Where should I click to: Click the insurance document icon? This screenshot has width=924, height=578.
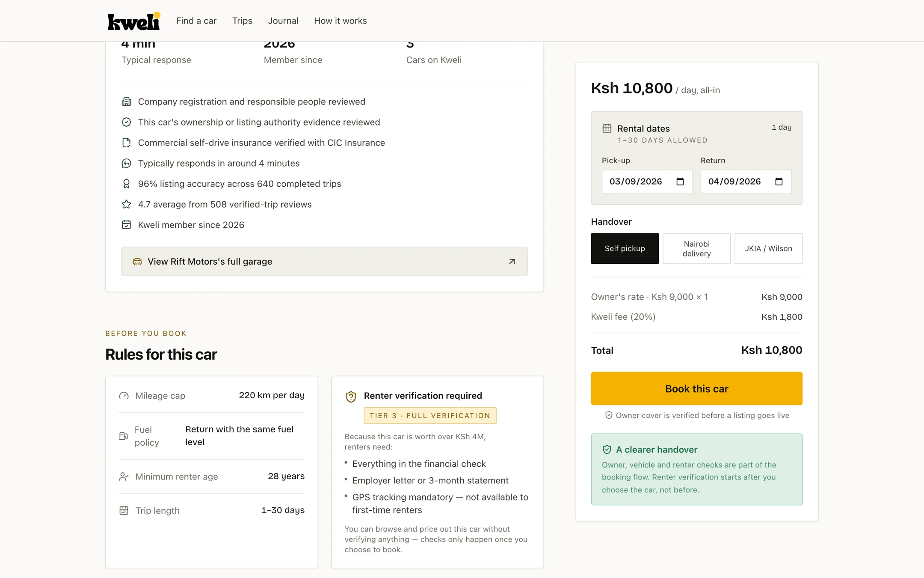126,143
